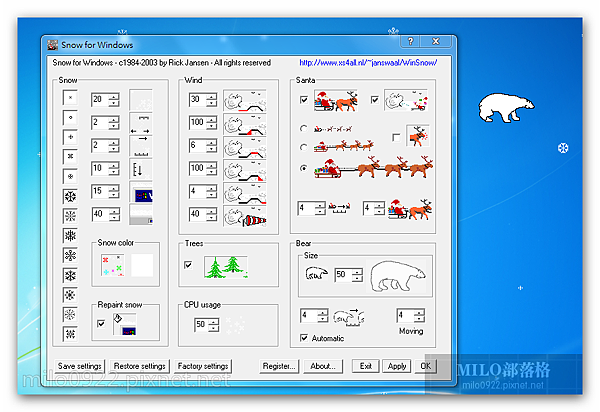Click the Snow value field showing 10
This screenshot has height=412, width=600.
(99, 168)
